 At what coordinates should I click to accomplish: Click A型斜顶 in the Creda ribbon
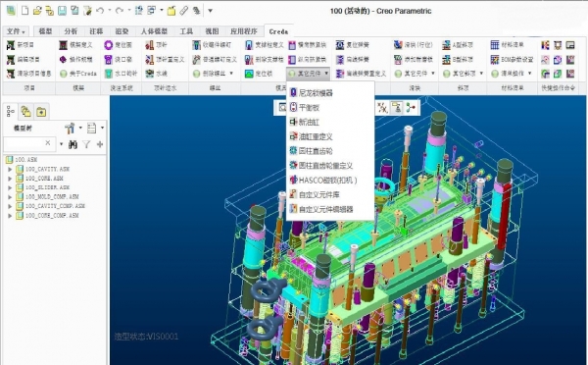(x=458, y=45)
